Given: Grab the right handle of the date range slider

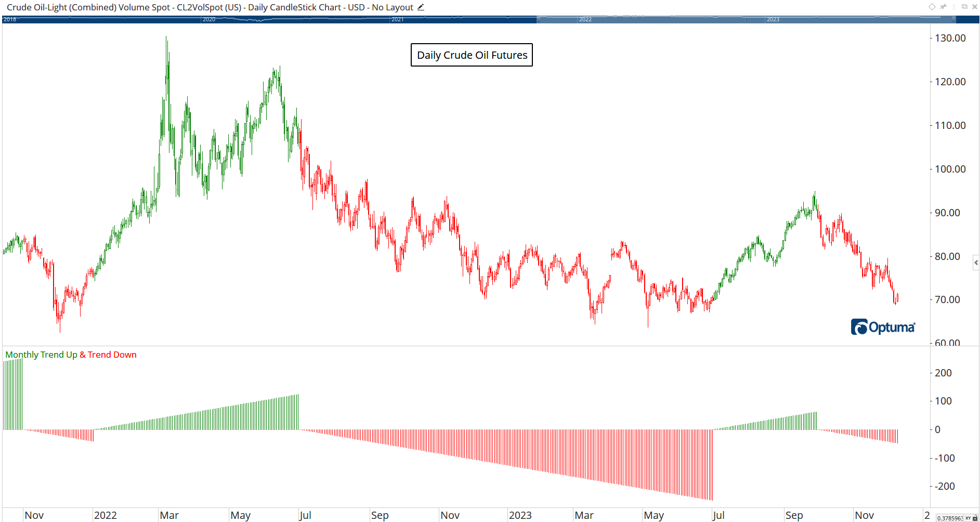Looking at the screenshot, I should tap(953, 19).
